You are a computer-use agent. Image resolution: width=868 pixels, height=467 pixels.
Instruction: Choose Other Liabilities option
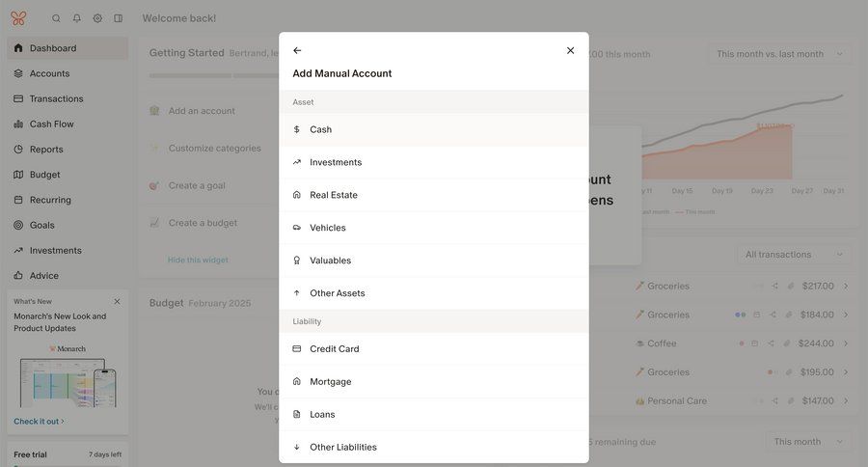tap(434, 447)
